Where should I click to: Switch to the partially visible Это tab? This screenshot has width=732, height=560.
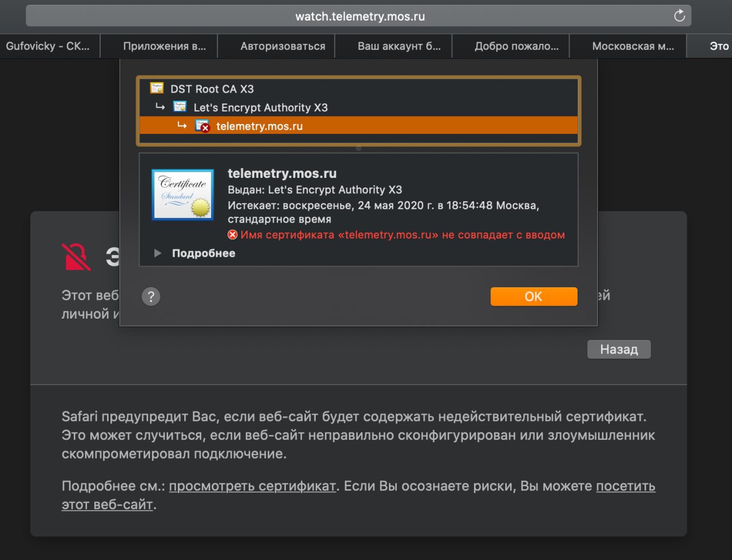[710, 46]
